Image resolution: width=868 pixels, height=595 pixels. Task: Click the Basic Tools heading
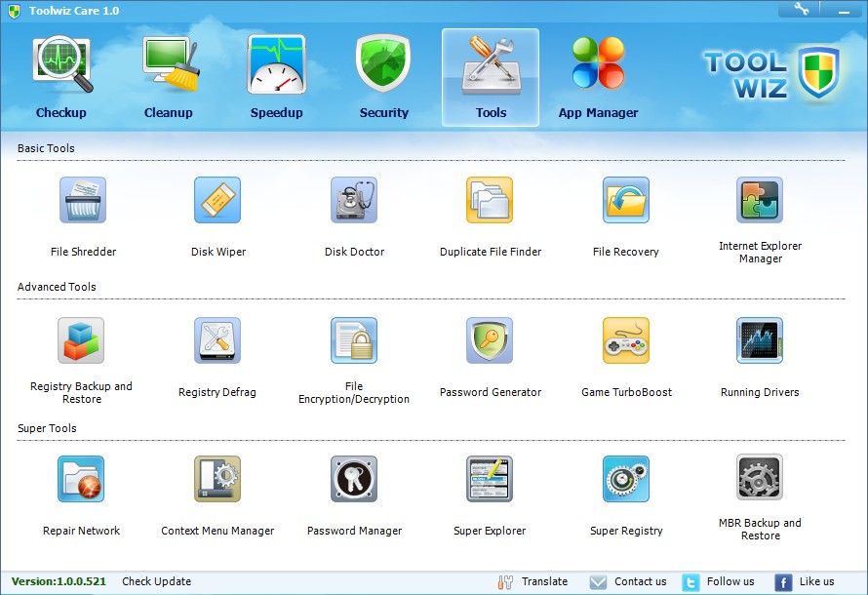pos(46,148)
